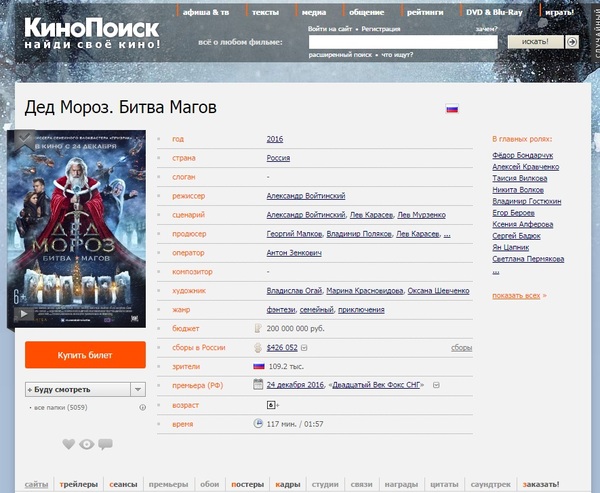
Task: Open the афиша & тв menu
Action: [x=208, y=11]
